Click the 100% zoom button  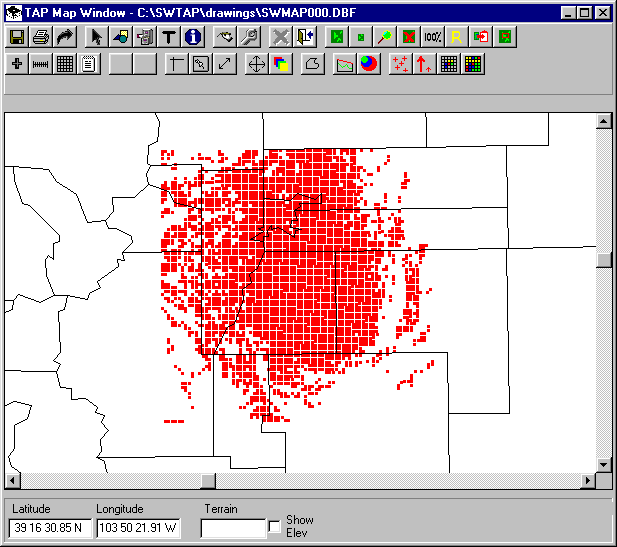[433, 37]
